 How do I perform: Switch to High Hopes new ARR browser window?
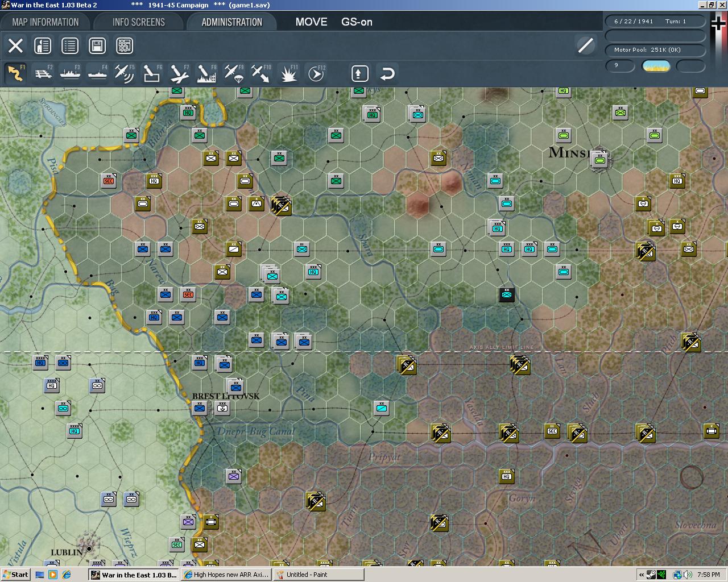pos(226,575)
